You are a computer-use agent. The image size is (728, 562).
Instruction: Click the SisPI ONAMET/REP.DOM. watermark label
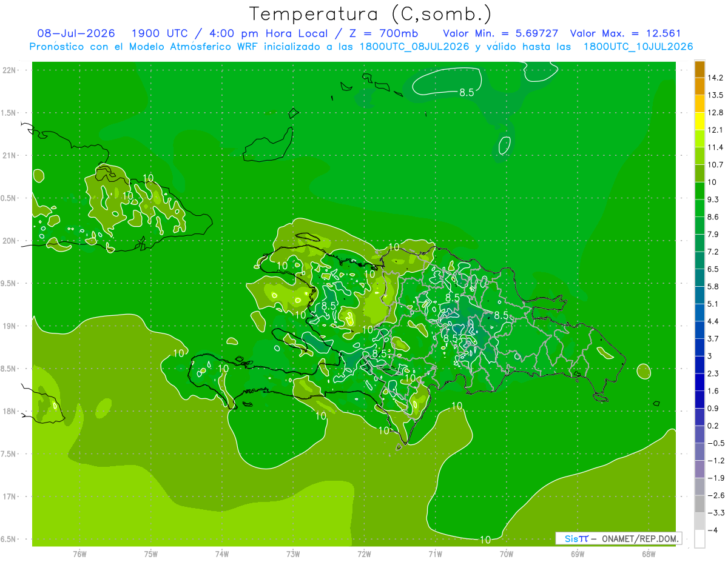pos(618,538)
